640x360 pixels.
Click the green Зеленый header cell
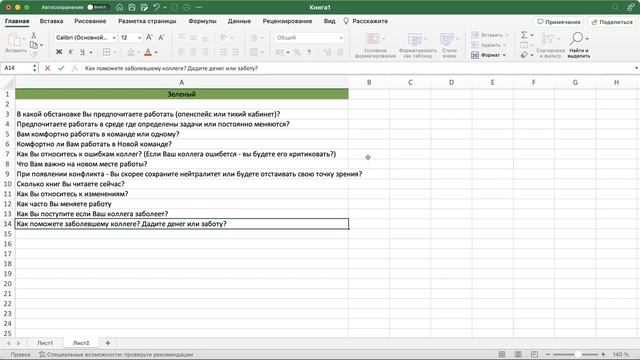[182, 94]
